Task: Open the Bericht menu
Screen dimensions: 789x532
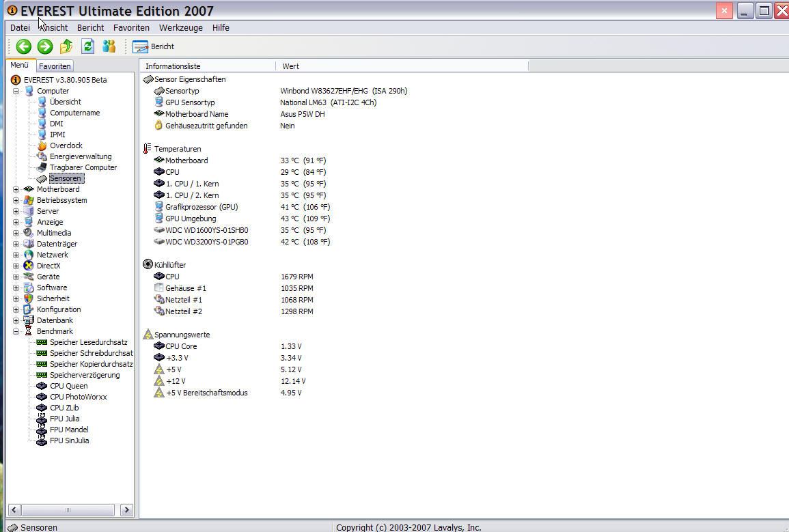Action: 91,27
